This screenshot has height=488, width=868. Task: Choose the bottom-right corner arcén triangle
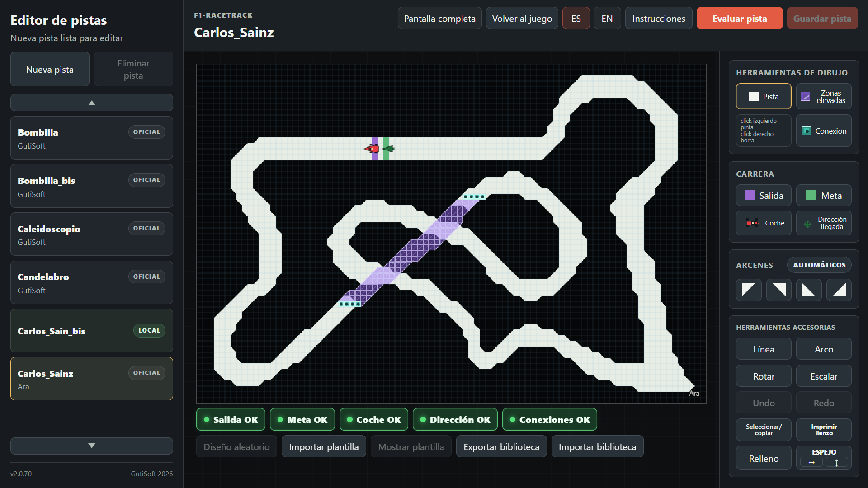839,290
